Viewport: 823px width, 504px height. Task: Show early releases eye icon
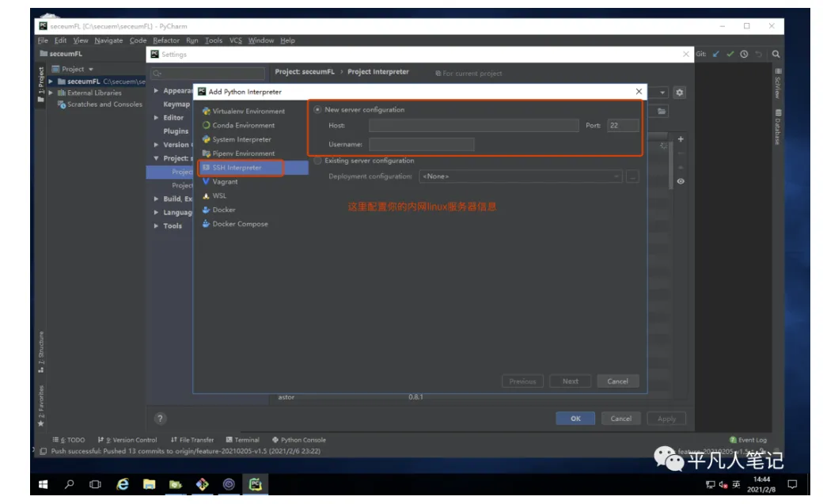[x=681, y=181]
